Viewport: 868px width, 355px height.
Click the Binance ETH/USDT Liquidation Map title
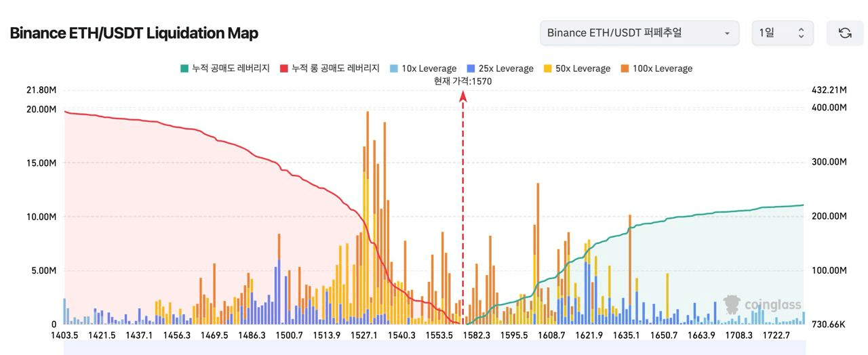coord(134,33)
